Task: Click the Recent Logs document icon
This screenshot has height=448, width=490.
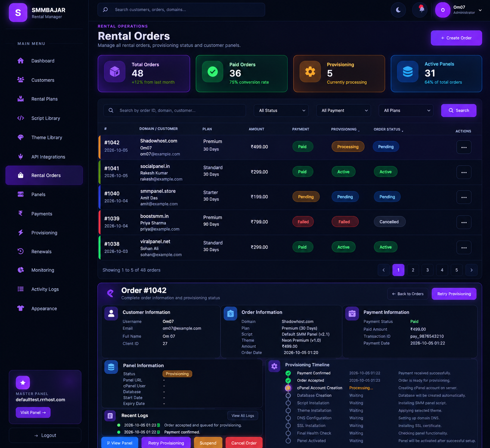Action: click(110, 415)
